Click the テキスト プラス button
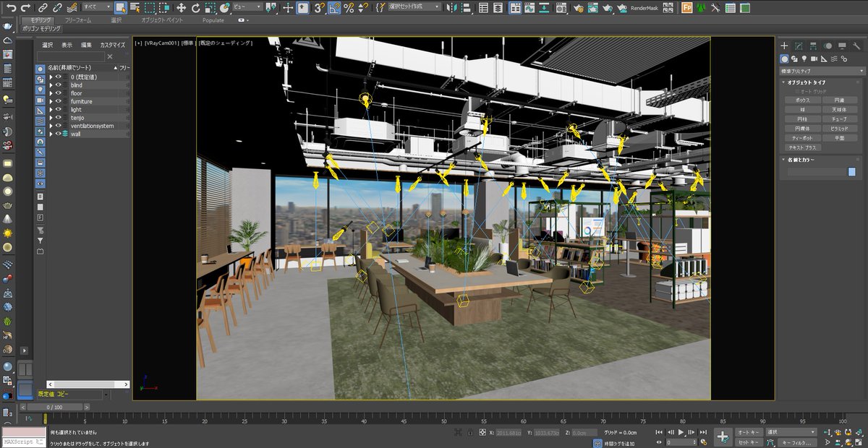 [802, 147]
